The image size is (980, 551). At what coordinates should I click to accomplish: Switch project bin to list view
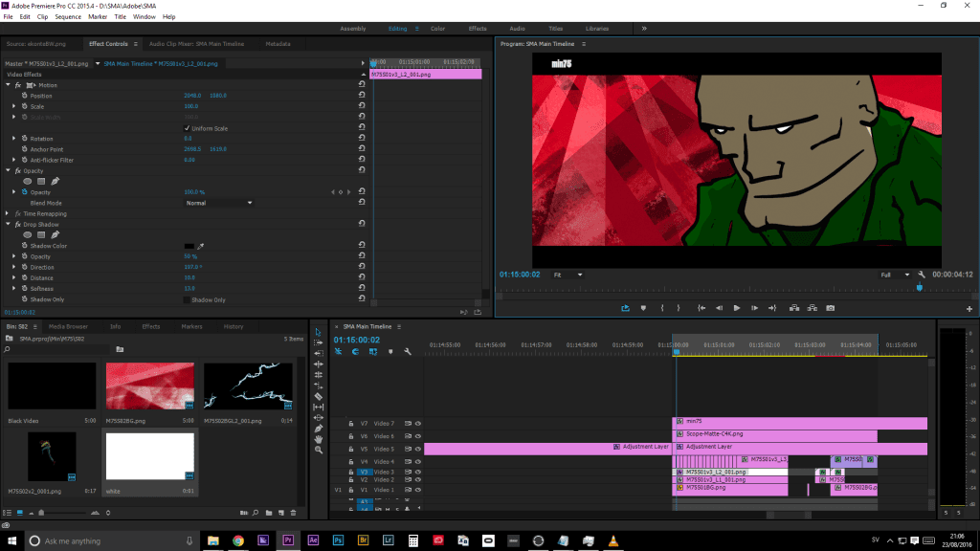point(8,513)
